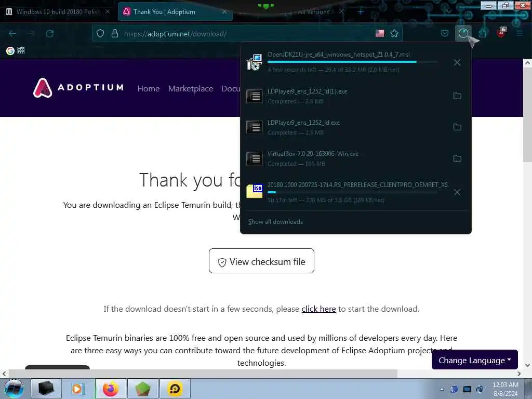Viewport: 532px width, 399px height.
Task: Open the yellow circular taskbar app
Action: pos(175,389)
